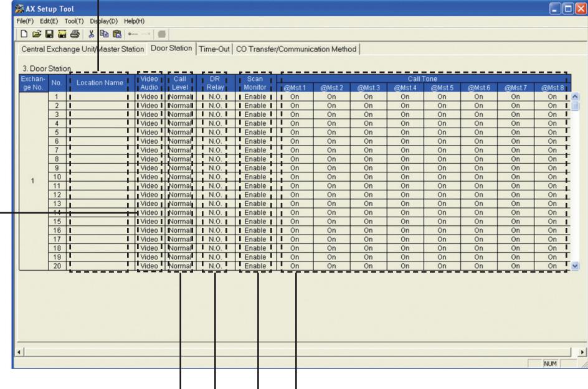
Task: Click the Location Name column header
Action: click(x=100, y=83)
